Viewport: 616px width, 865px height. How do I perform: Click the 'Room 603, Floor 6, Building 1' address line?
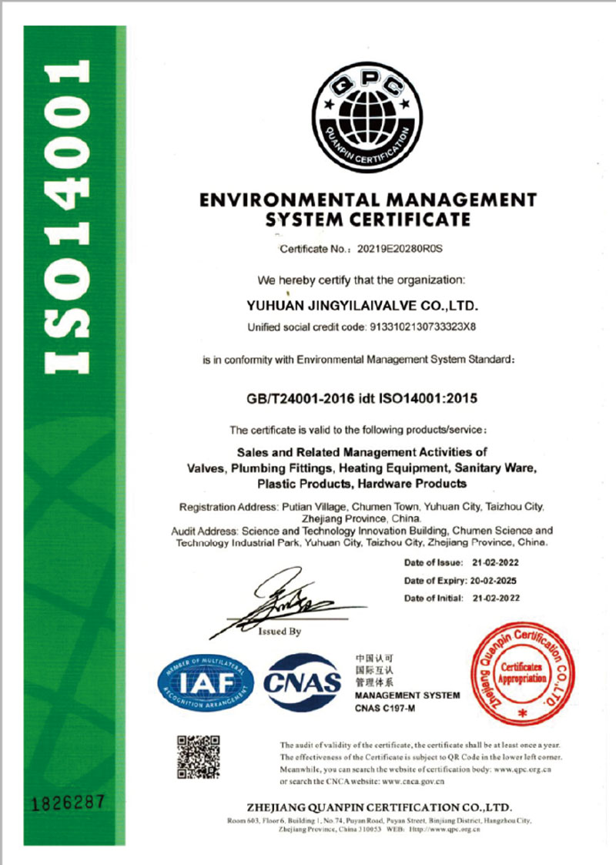coord(380,821)
